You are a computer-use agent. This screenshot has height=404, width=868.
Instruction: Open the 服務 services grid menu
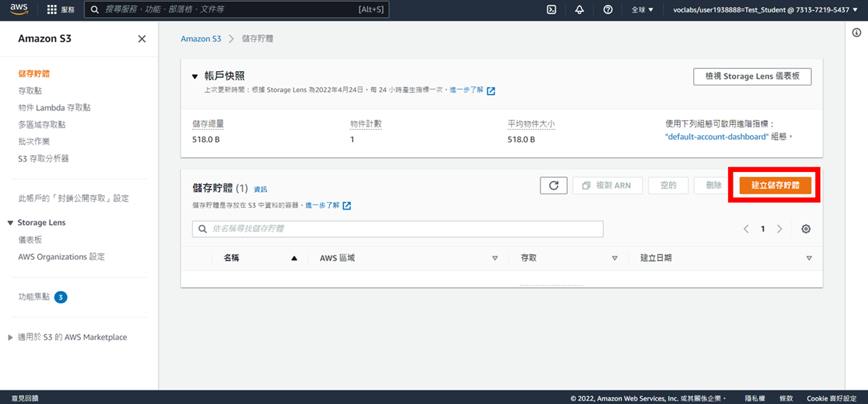[x=61, y=10]
